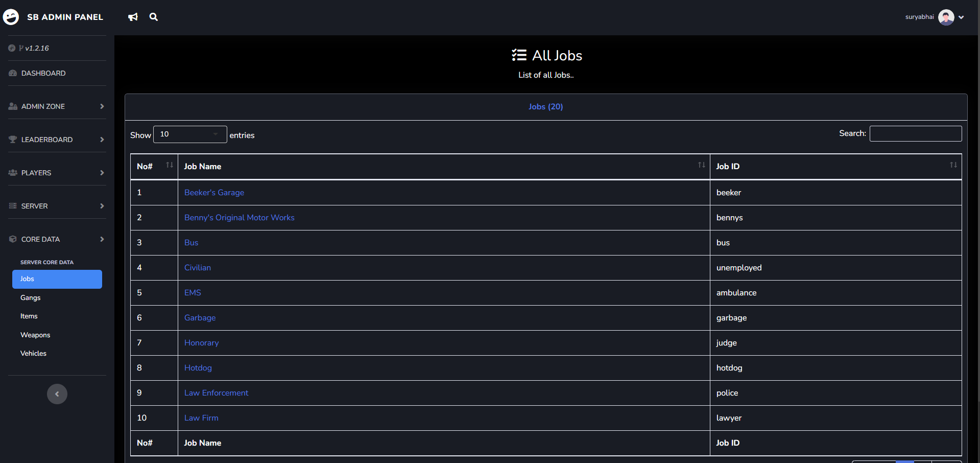Screen dimensions: 980x463
Task: Click the SB Admin Panel logo icon
Action: 11,17
